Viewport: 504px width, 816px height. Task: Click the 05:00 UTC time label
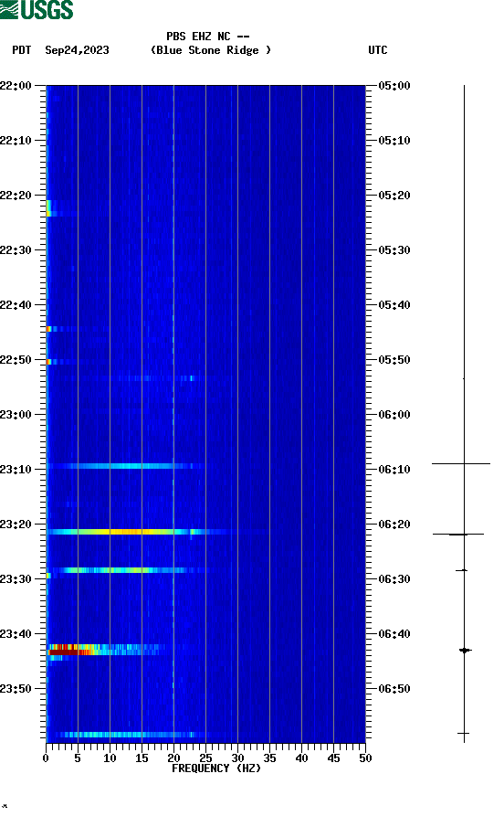394,86
